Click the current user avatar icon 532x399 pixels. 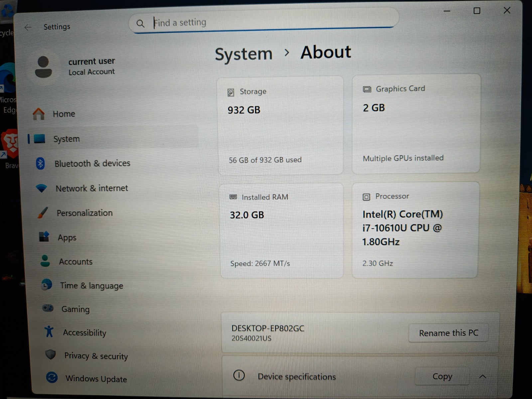tap(43, 67)
